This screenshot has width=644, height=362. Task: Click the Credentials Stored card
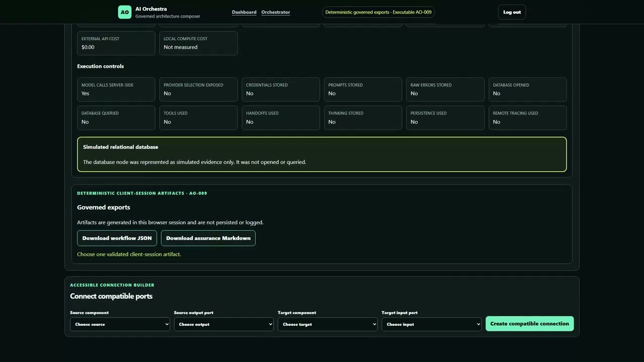pyautogui.click(x=281, y=89)
